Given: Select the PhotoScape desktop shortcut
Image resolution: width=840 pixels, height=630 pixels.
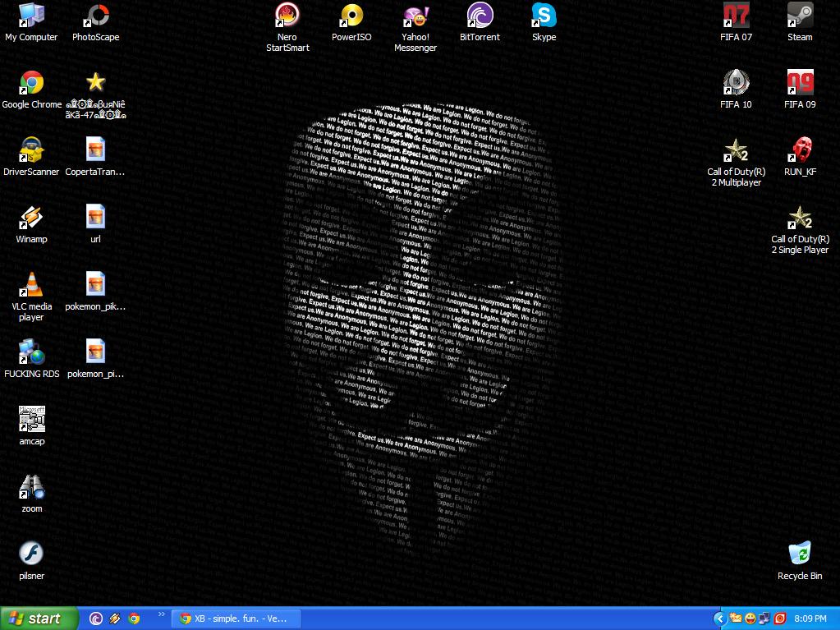Looking at the screenshot, I should pos(96,22).
